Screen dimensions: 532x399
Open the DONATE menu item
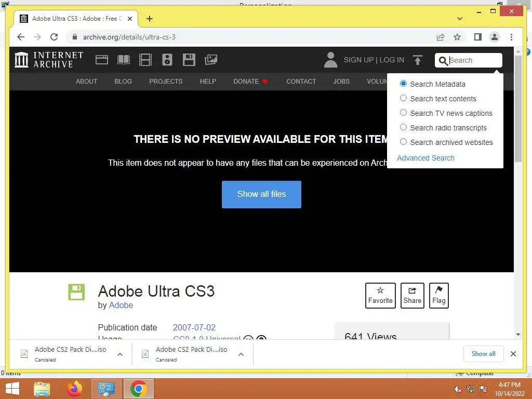pyautogui.click(x=250, y=82)
